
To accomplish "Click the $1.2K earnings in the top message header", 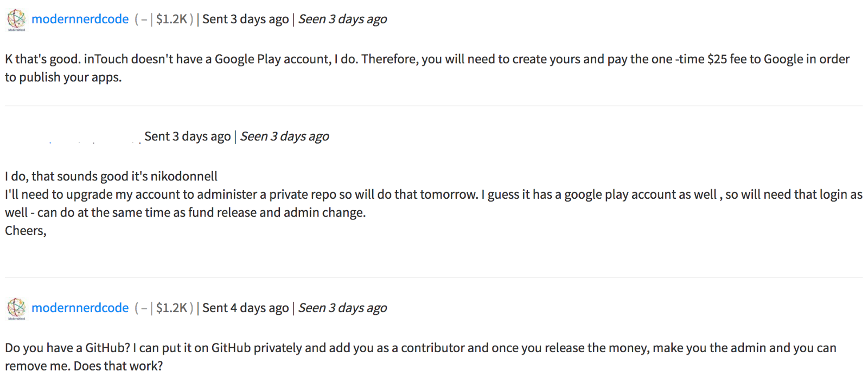I will [x=171, y=20].
